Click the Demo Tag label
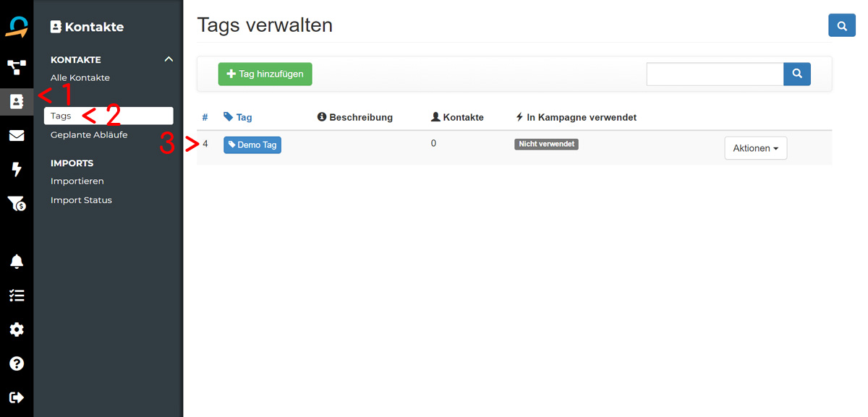The height and width of the screenshot is (417, 868). point(252,145)
